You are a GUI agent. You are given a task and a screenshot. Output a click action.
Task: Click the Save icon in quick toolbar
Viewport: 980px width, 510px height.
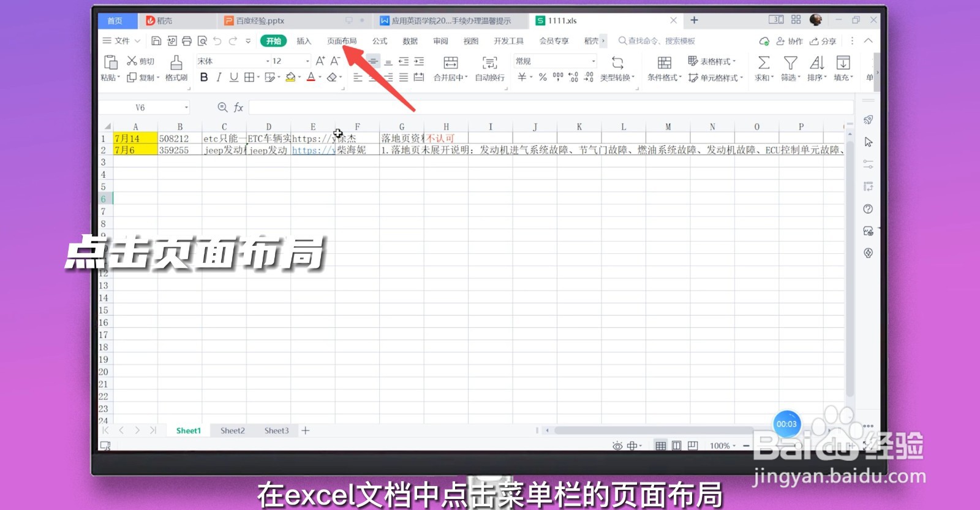click(156, 41)
